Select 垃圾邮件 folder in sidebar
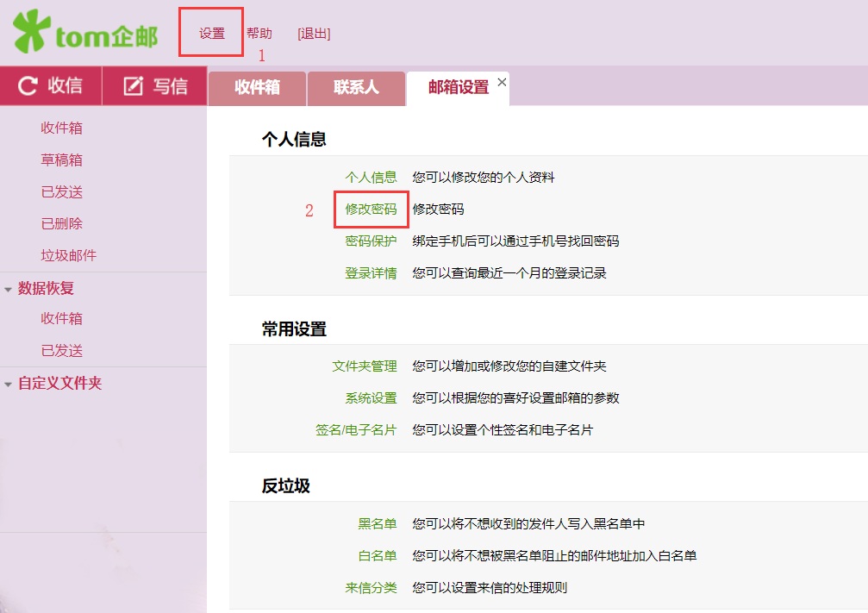Image resolution: width=868 pixels, height=613 pixels. pos(69,255)
